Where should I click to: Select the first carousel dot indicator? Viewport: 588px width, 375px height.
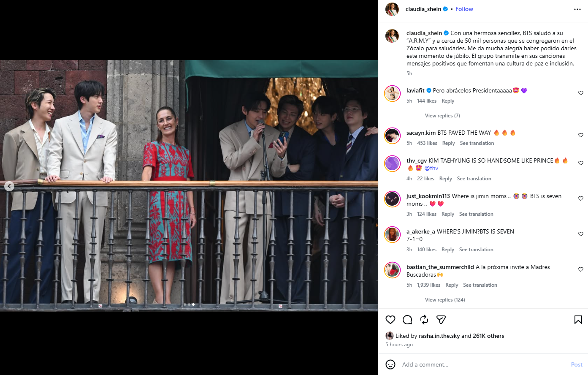click(184, 304)
